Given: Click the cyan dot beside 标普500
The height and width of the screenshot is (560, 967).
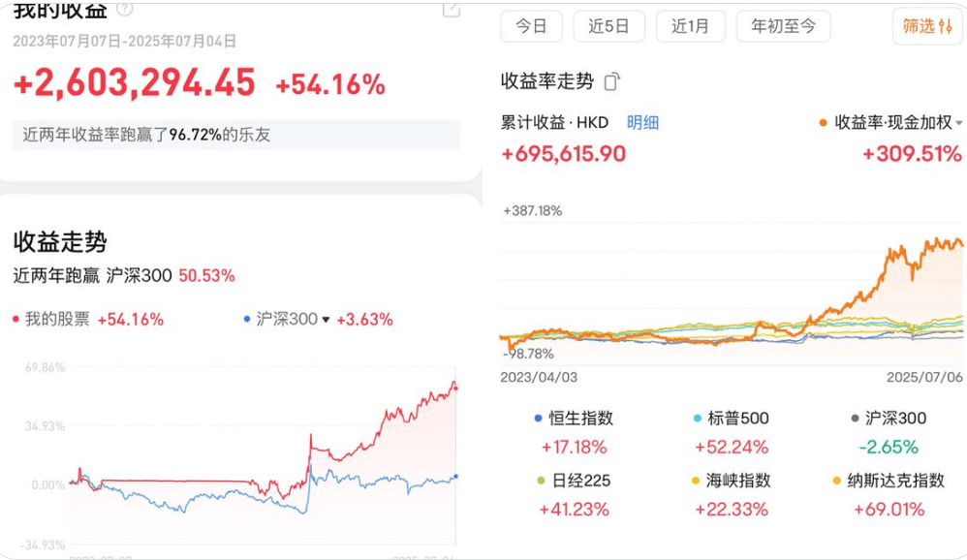Looking at the screenshot, I should pyautogui.click(x=698, y=419).
